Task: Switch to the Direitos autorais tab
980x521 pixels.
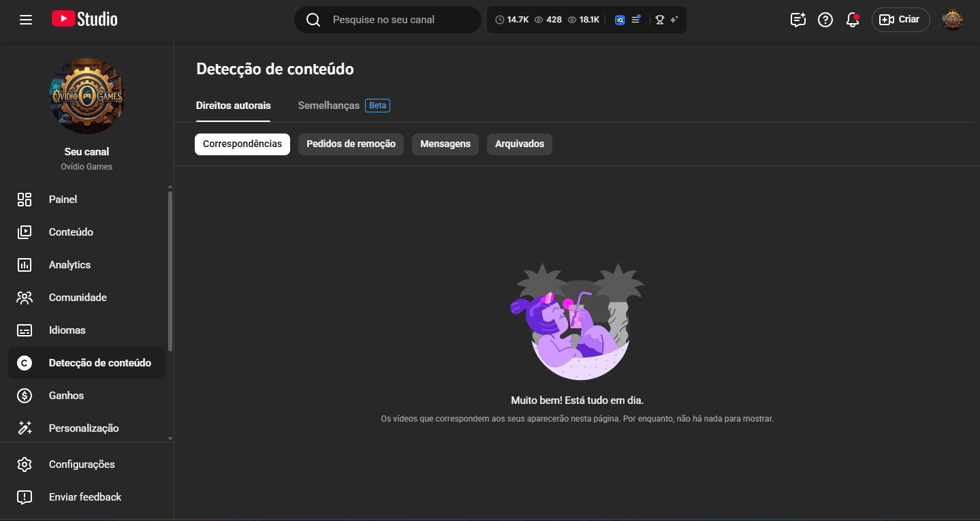Action: point(234,106)
